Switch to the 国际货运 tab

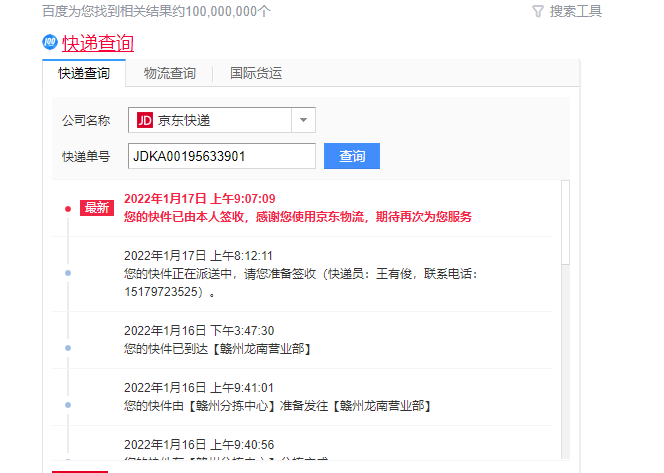tap(256, 73)
